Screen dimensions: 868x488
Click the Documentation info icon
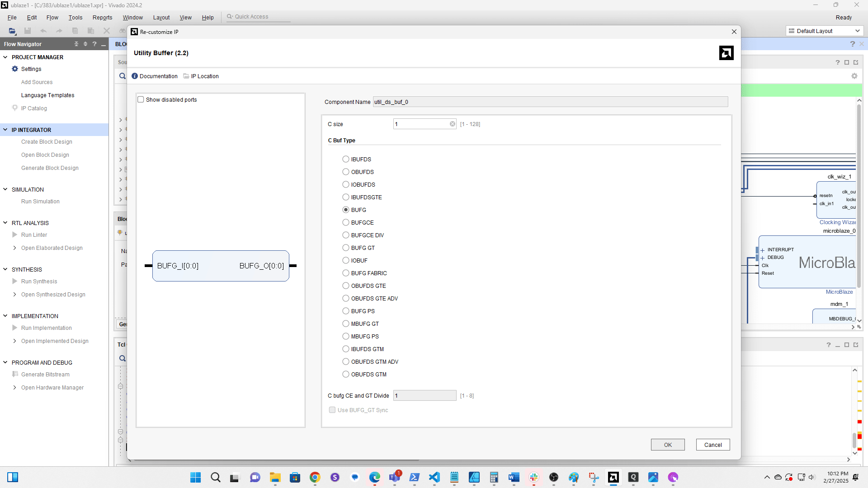[x=135, y=76]
